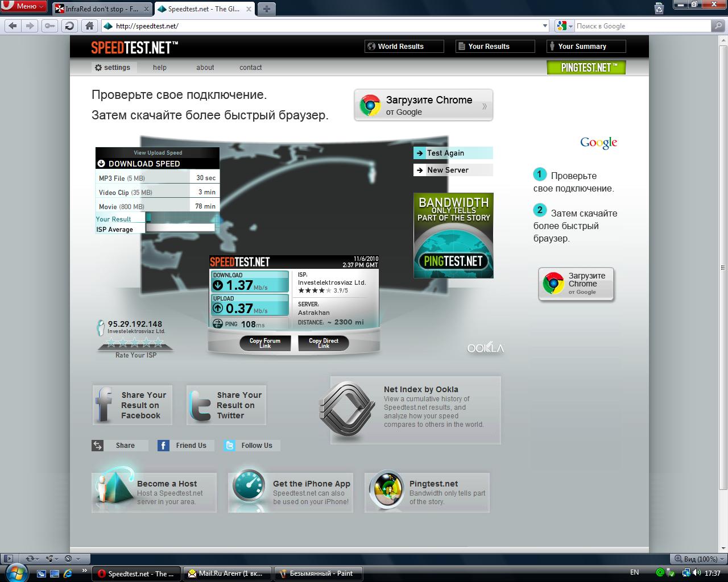The width and height of the screenshot is (728, 582).
Task: Click the Загрузите Chrome top banner
Action: pos(424,105)
